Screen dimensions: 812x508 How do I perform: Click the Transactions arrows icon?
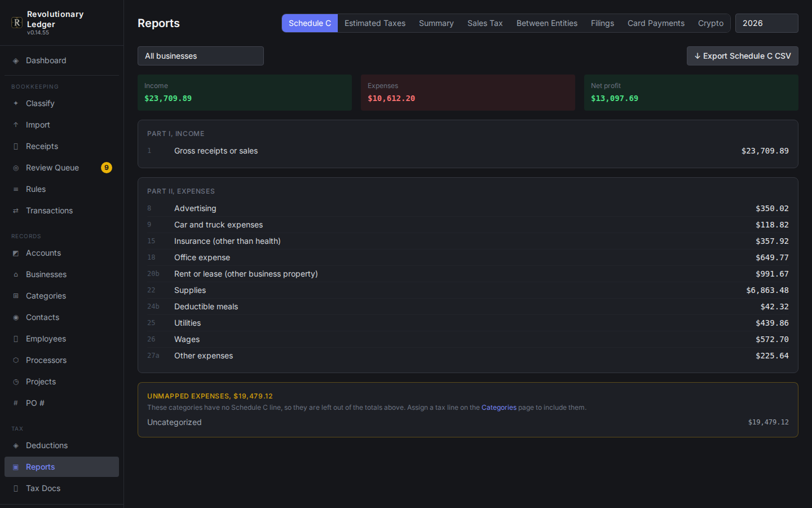click(16, 211)
